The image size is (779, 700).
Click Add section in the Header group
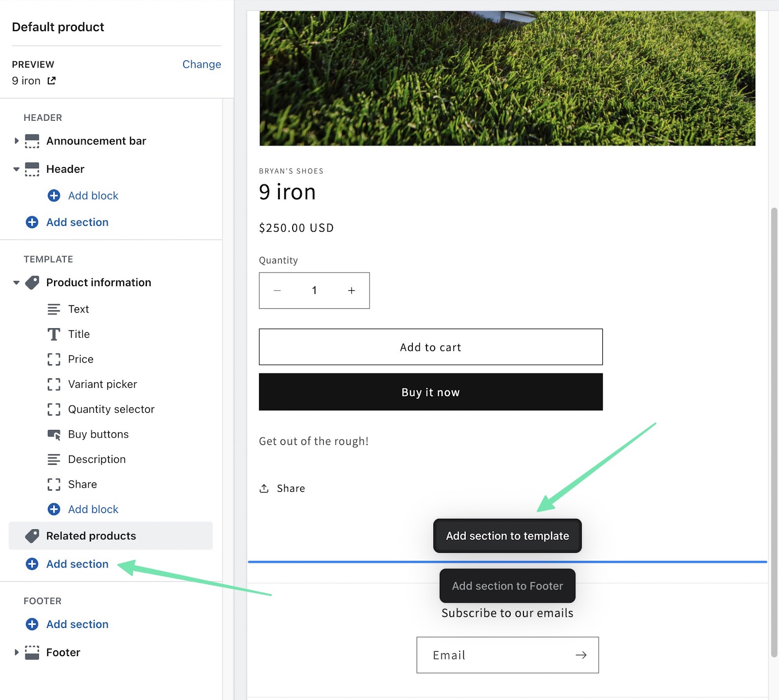(x=77, y=222)
